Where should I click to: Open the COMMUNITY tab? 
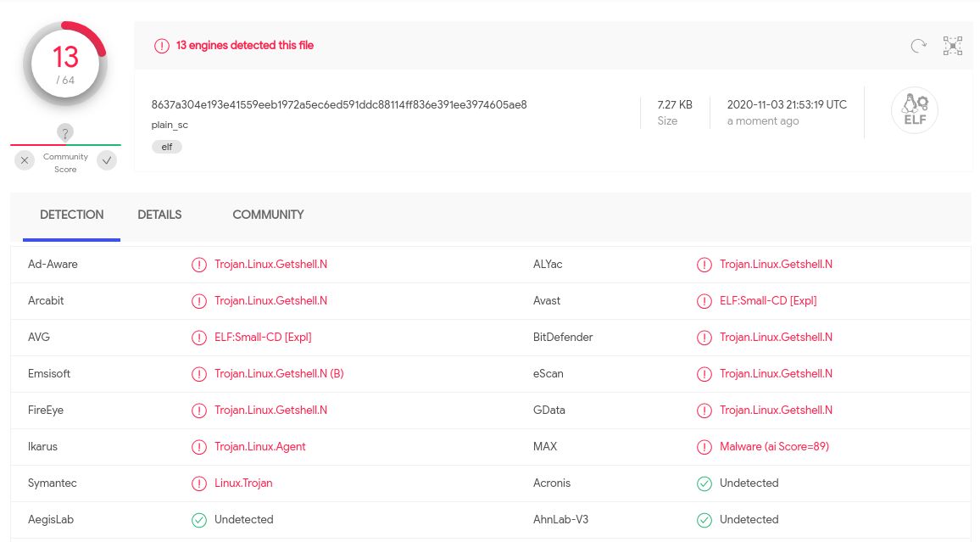coord(268,215)
